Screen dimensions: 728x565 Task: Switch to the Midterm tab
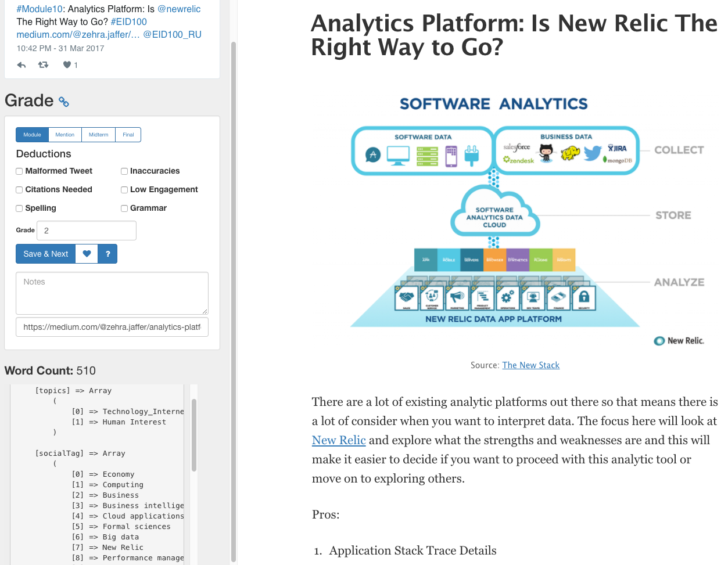[99, 135]
